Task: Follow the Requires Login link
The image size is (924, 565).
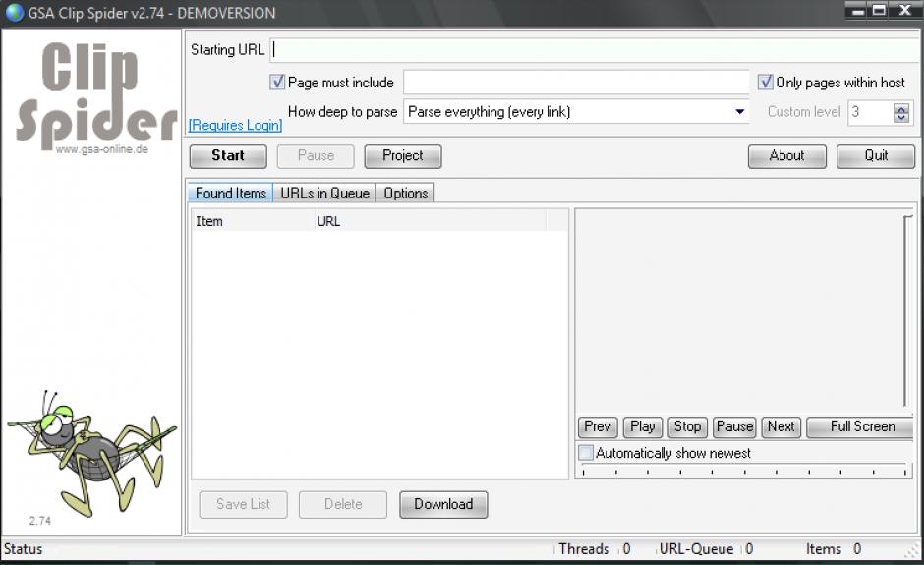Action: tap(235, 125)
